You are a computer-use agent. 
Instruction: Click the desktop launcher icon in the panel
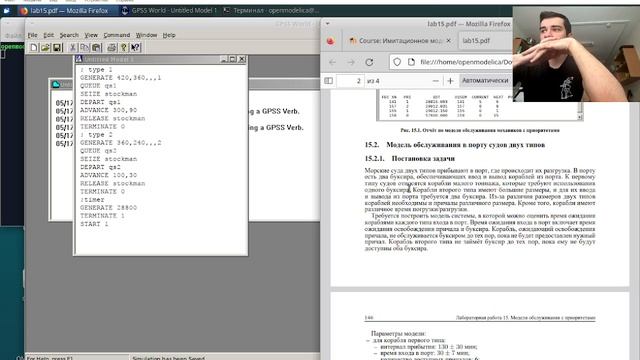[x=7, y=11]
